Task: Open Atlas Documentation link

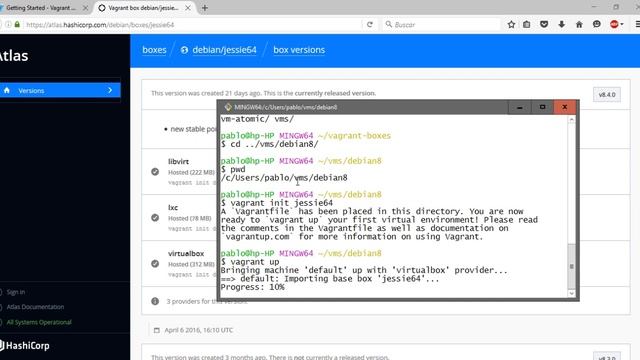Action: coord(35,307)
